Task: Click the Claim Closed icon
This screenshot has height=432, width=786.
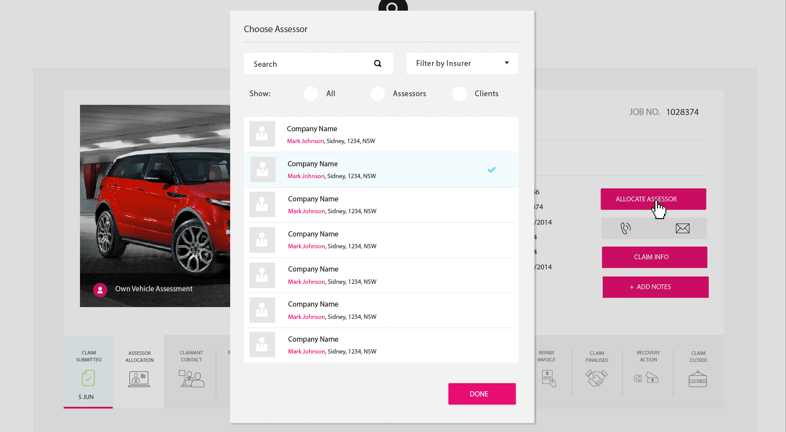Action: 697,379
